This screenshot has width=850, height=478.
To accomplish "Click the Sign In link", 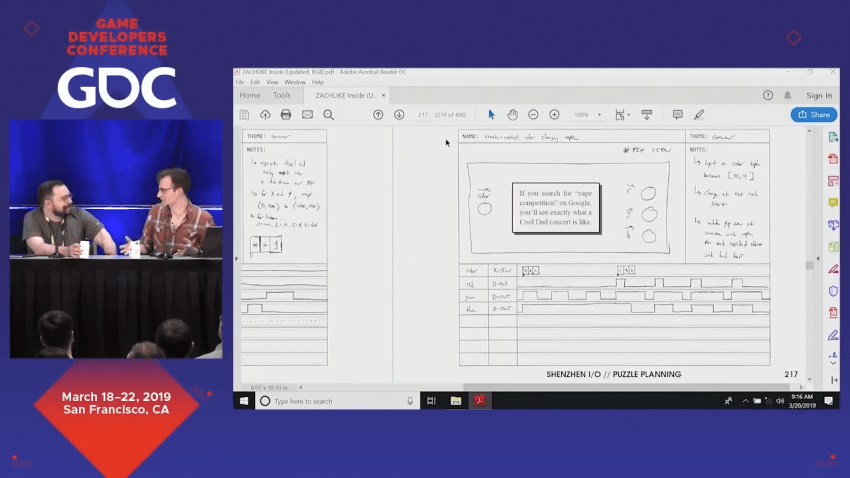I will point(819,95).
